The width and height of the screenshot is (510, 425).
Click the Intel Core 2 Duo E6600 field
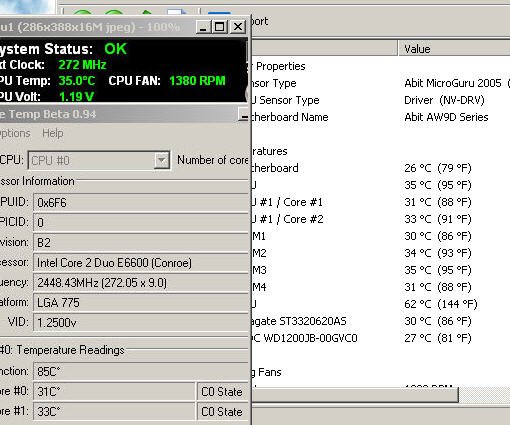click(141, 263)
